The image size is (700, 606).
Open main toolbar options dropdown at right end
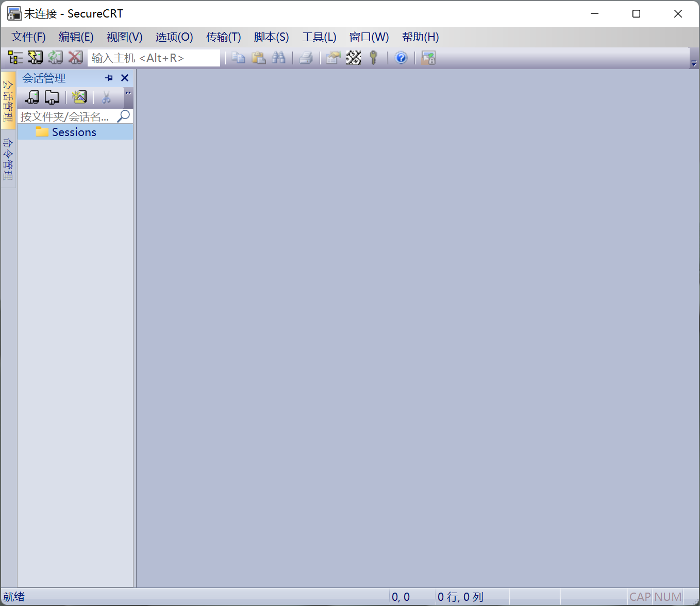(694, 63)
